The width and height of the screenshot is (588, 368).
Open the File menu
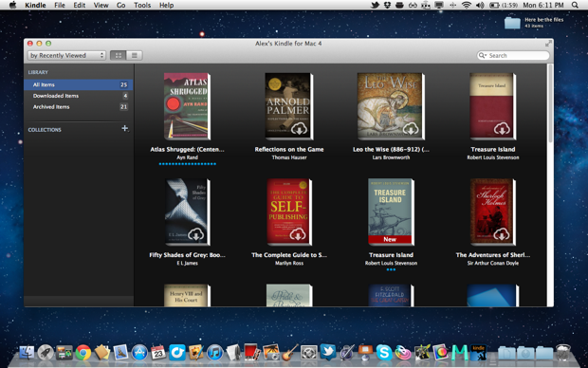tap(60, 6)
